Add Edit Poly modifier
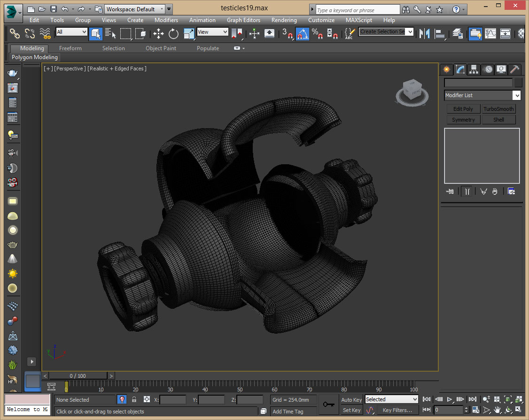This screenshot has height=420, width=529. pyautogui.click(x=463, y=109)
